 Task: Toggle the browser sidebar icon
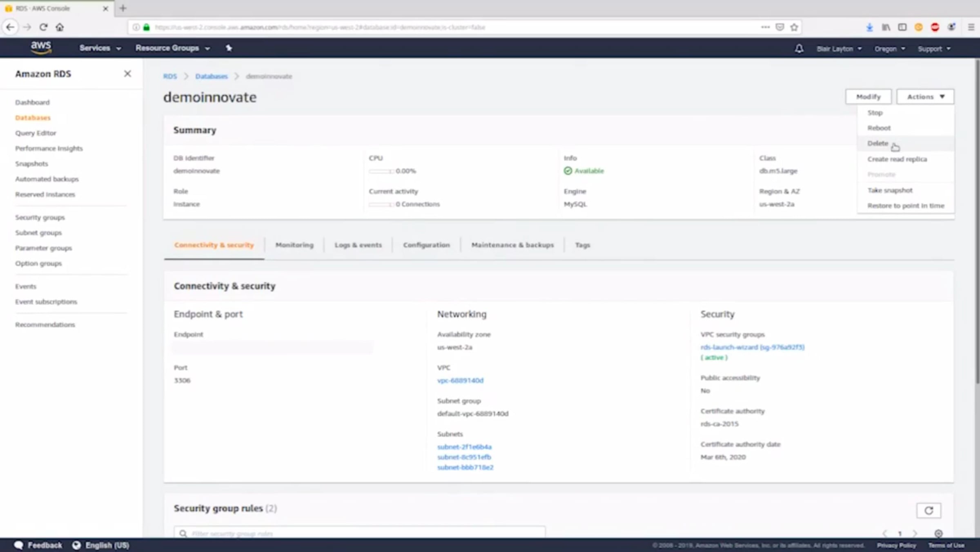[x=902, y=27]
